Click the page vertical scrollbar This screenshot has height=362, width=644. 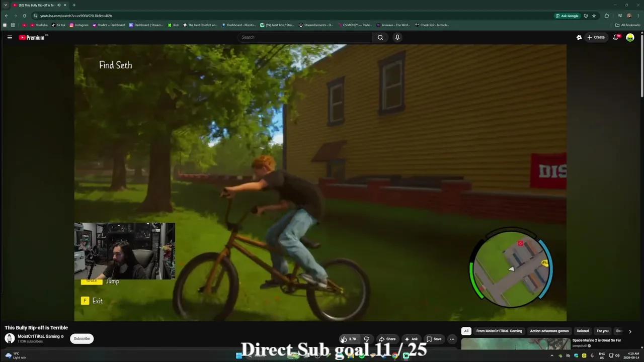point(642,65)
